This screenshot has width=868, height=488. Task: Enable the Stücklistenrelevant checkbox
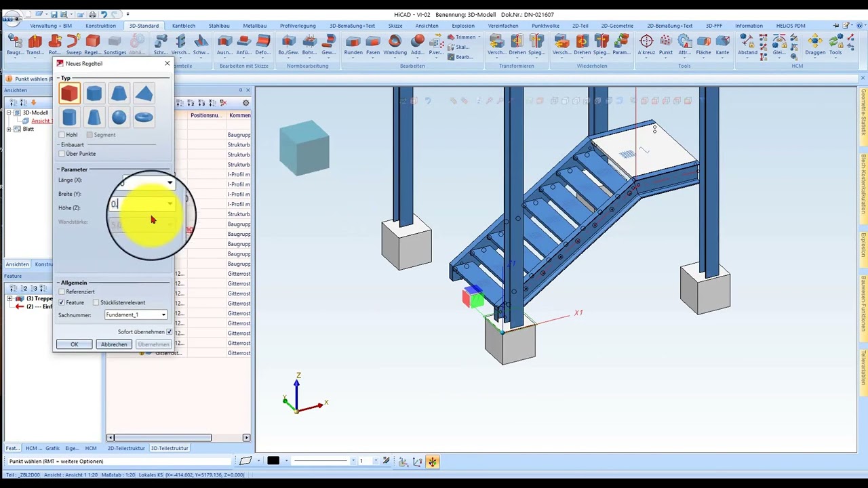pos(96,302)
